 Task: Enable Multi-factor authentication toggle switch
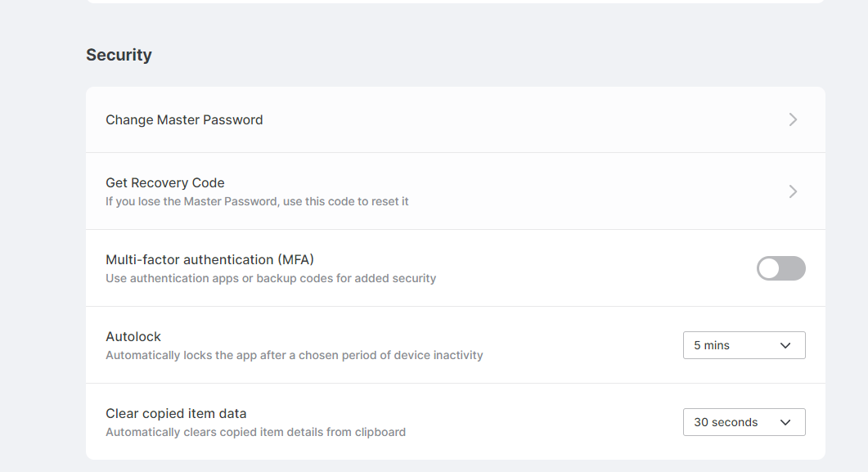[780, 268]
